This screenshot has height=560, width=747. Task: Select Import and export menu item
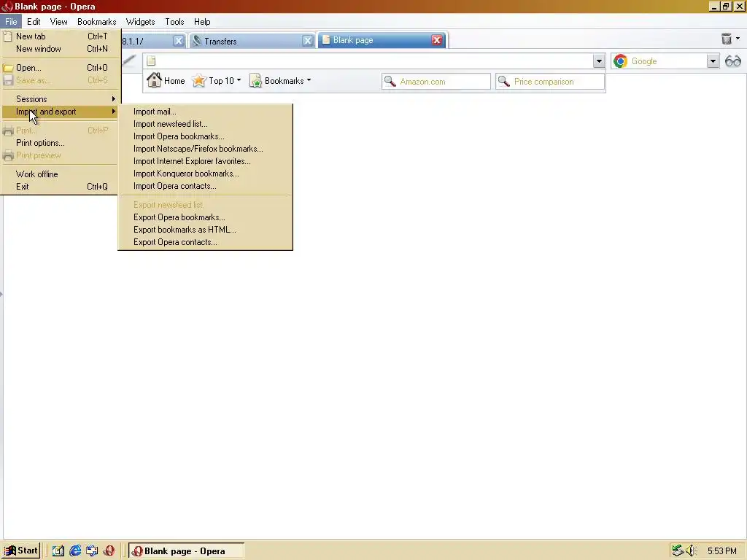coord(60,112)
